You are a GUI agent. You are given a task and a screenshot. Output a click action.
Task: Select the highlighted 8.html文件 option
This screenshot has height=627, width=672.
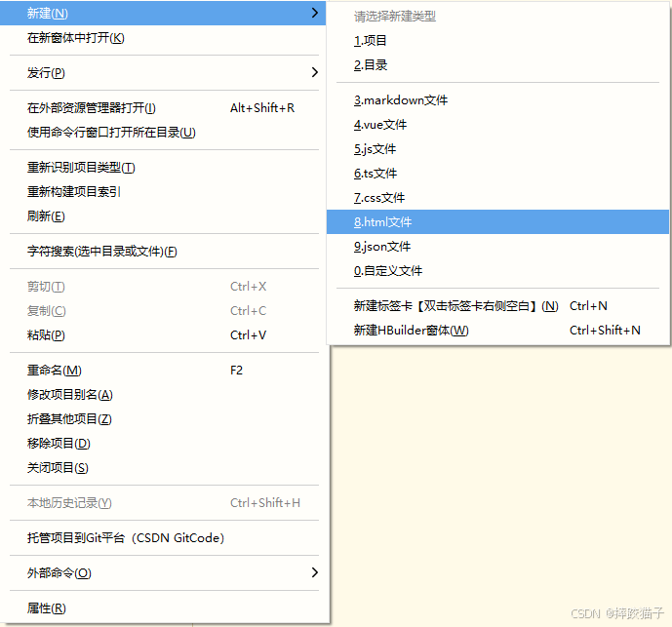(x=498, y=222)
